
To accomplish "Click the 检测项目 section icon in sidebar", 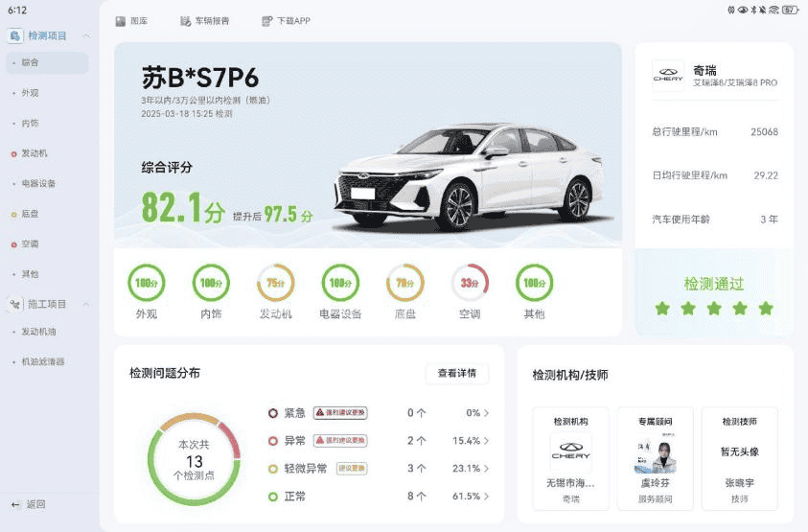I will (x=15, y=35).
